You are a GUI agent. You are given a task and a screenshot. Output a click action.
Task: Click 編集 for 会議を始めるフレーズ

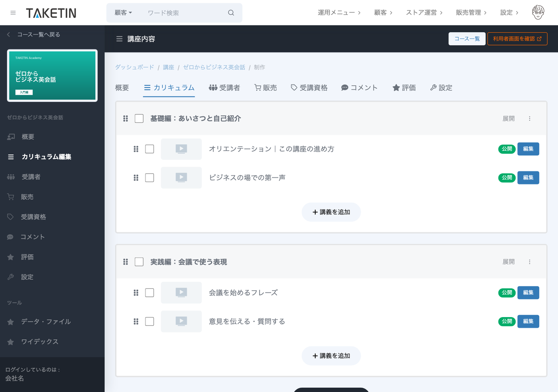pyautogui.click(x=528, y=293)
